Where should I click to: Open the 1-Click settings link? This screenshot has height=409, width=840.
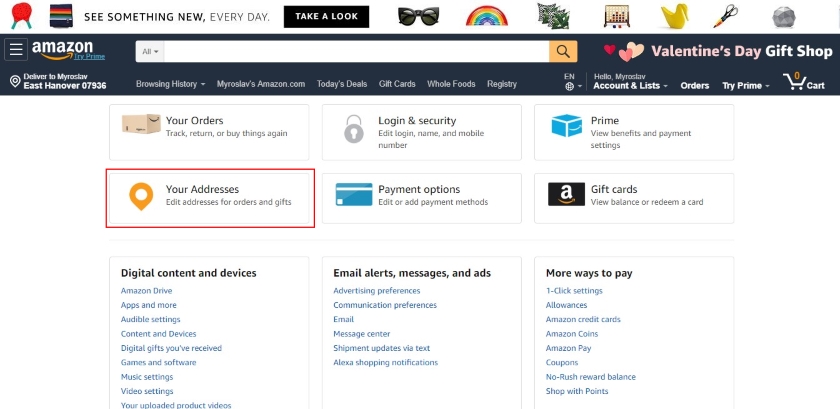(x=574, y=291)
